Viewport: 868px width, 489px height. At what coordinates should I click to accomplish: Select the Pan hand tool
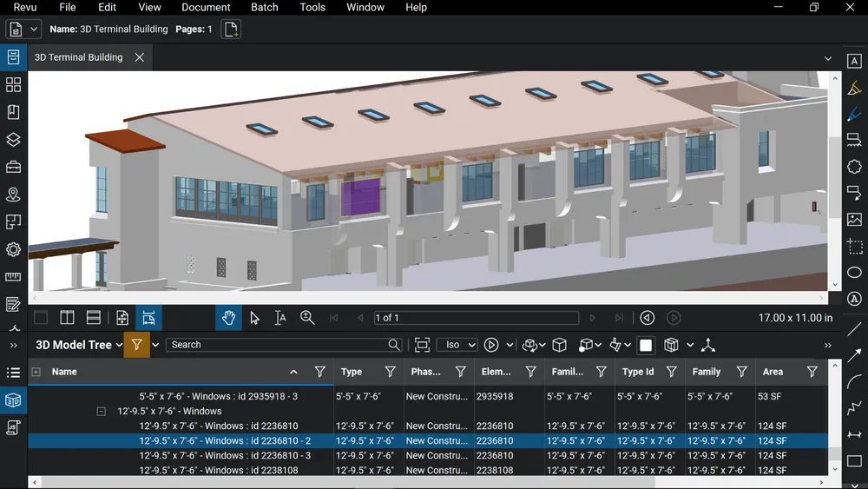[228, 318]
